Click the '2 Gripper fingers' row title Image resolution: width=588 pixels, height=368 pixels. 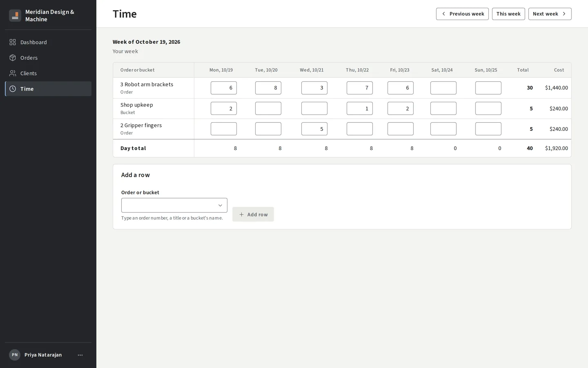141,125
